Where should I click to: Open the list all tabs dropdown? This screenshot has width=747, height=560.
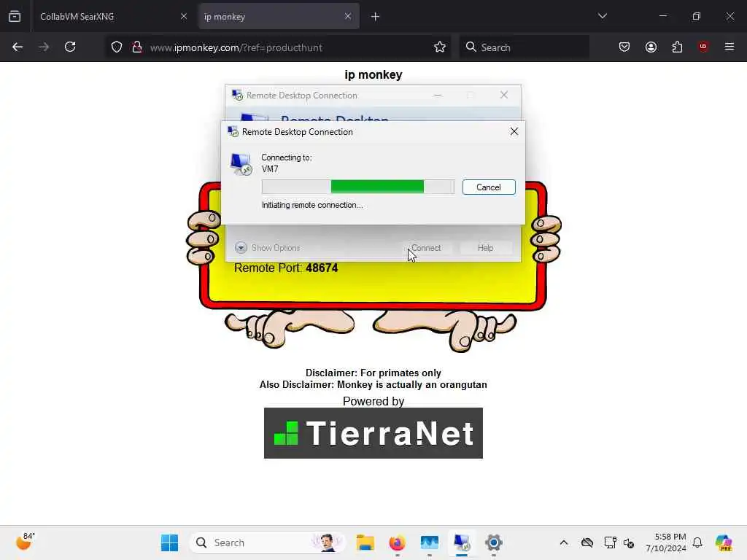tap(602, 16)
